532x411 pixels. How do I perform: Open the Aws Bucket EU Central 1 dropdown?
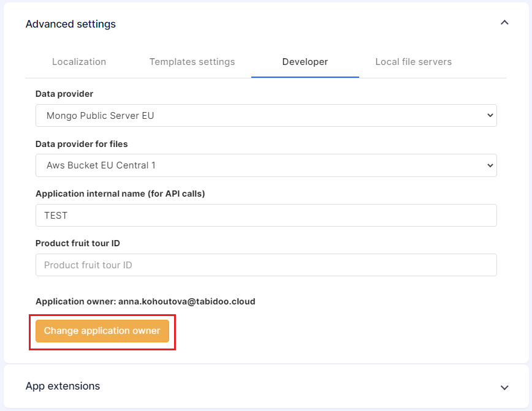coord(266,165)
